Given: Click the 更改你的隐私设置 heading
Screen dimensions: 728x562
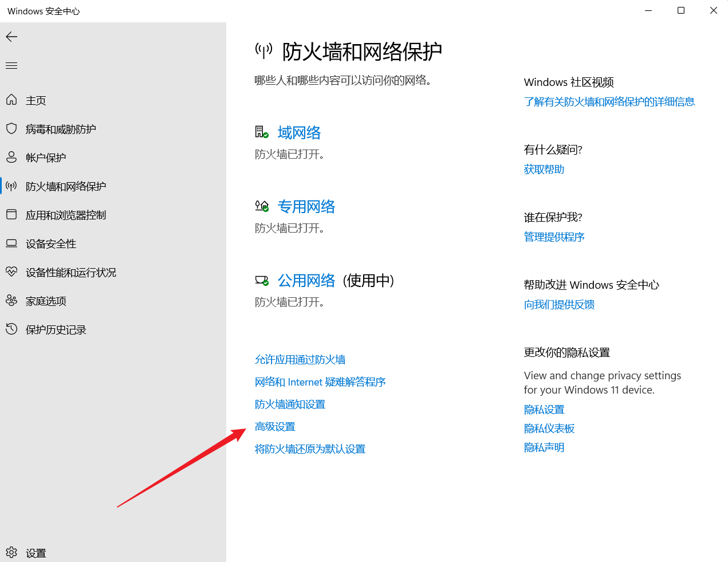Looking at the screenshot, I should click(x=567, y=352).
